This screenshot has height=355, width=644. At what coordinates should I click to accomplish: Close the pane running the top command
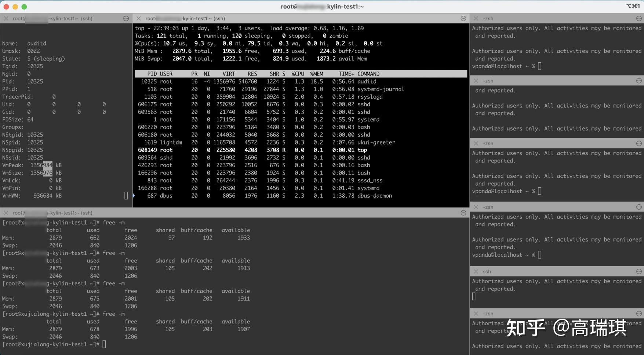(139, 18)
